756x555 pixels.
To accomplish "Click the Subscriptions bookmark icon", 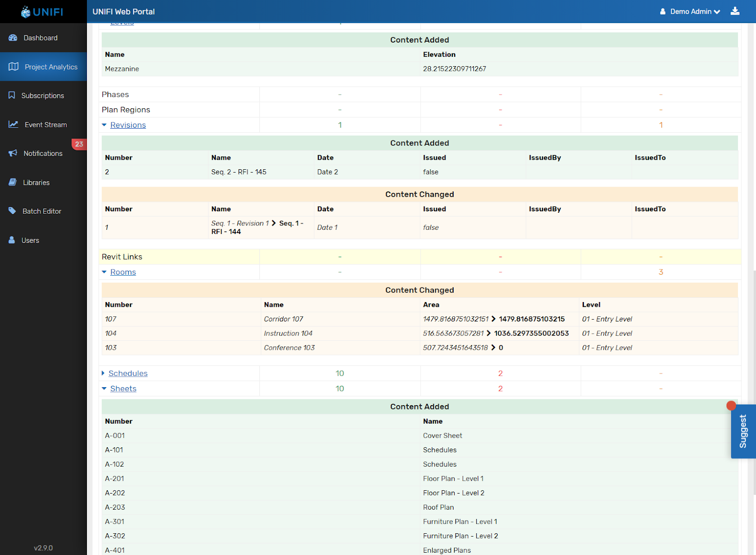I will (x=12, y=95).
